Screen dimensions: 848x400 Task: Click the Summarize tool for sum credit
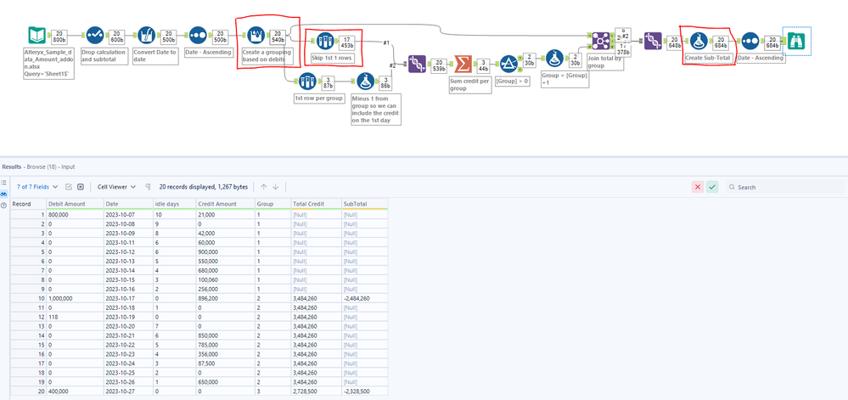[x=463, y=64]
